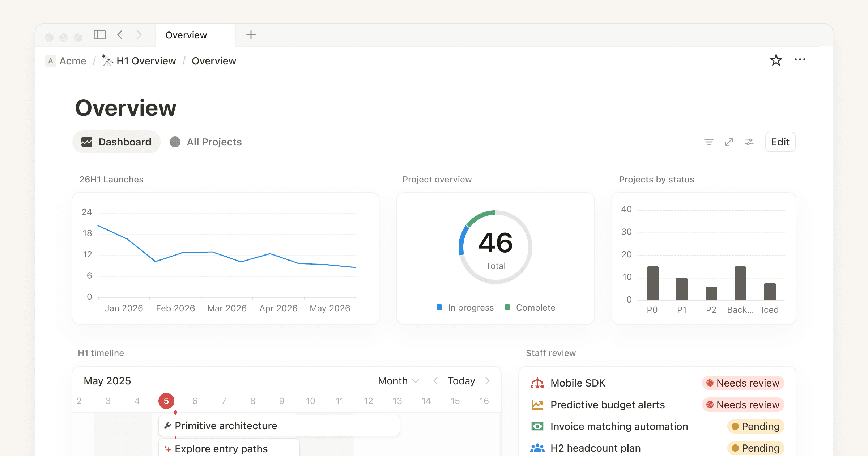The image size is (868, 456).
Task: Select the Overview browser tab
Action: click(x=186, y=35)
